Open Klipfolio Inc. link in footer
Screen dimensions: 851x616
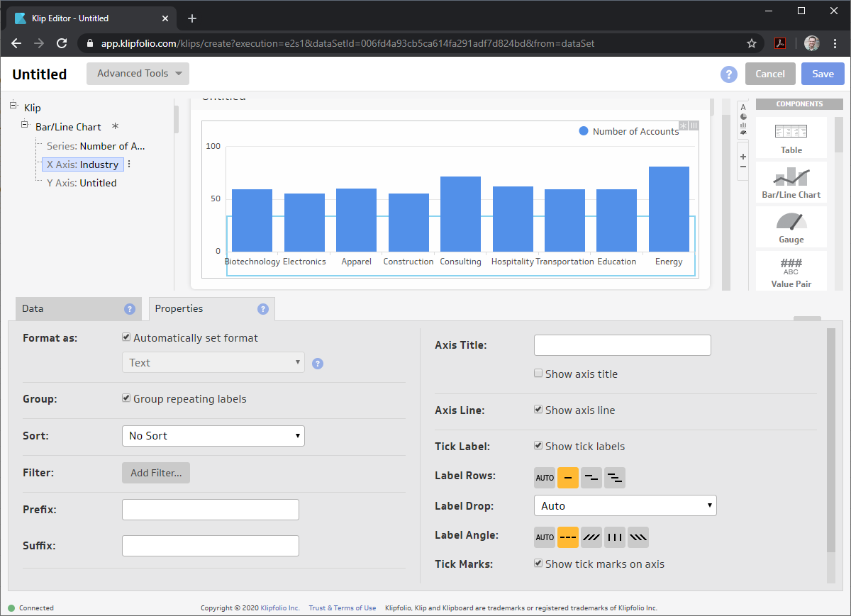280,608
